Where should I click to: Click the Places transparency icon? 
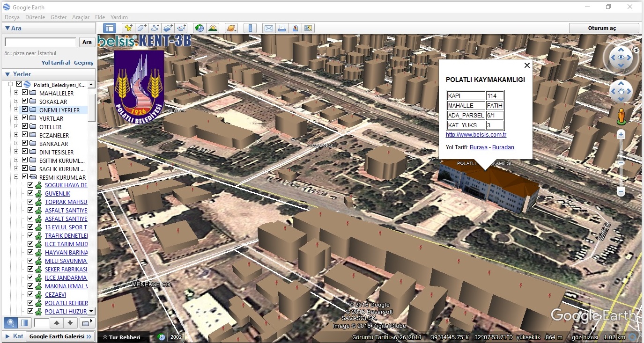(x=24, y=323)
